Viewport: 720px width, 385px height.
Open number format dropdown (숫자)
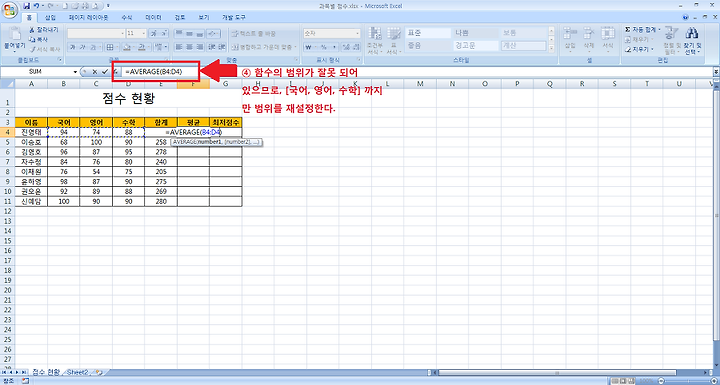[x=358, y=34]
